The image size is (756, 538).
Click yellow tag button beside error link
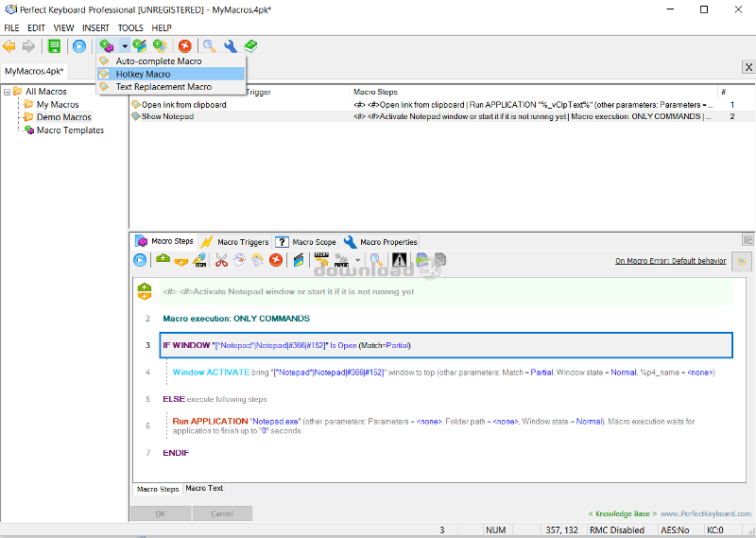(741, 261)
